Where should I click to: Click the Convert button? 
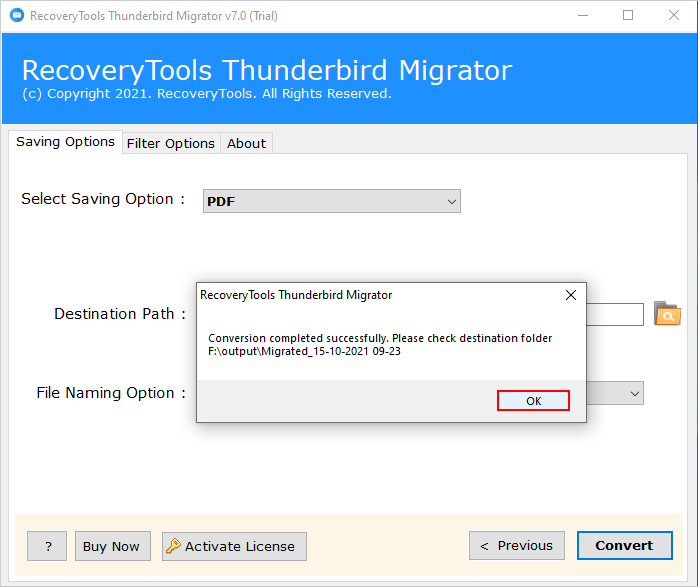[x=625, y=545]
